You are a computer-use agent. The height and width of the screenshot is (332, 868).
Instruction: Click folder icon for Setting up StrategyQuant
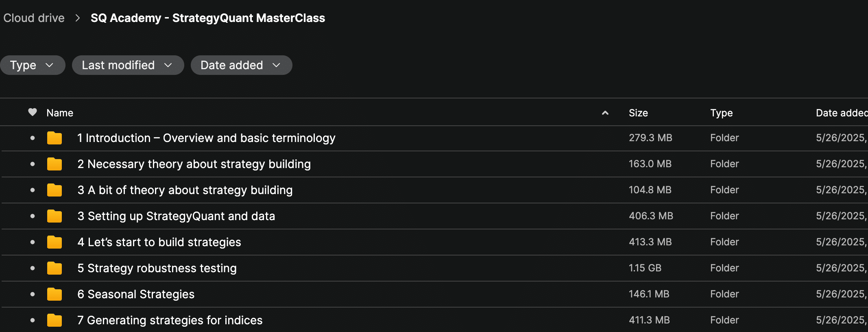click(x=54, y=216)
